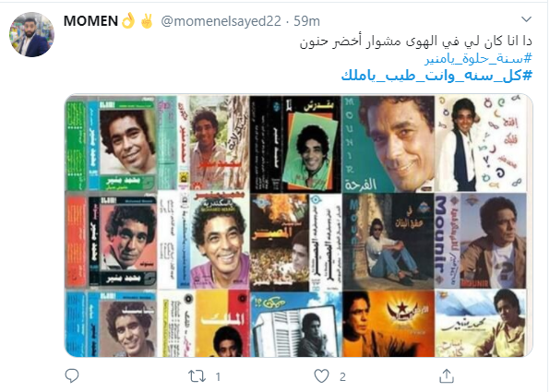The image size is (550, 392).
Task: Open MOMEN's profile picture avatar
Action: pyautogui.click(x=32, y=34)
